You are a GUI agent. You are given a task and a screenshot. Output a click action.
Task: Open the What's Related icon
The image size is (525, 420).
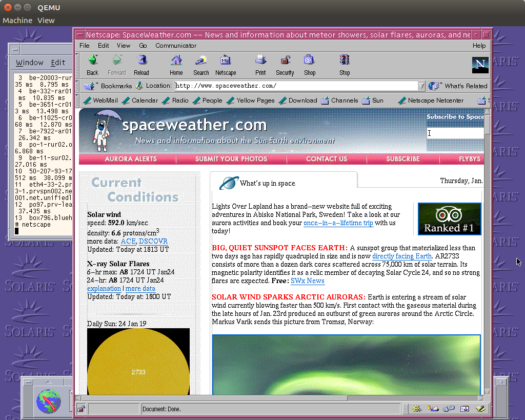click(x=434, y=86)
